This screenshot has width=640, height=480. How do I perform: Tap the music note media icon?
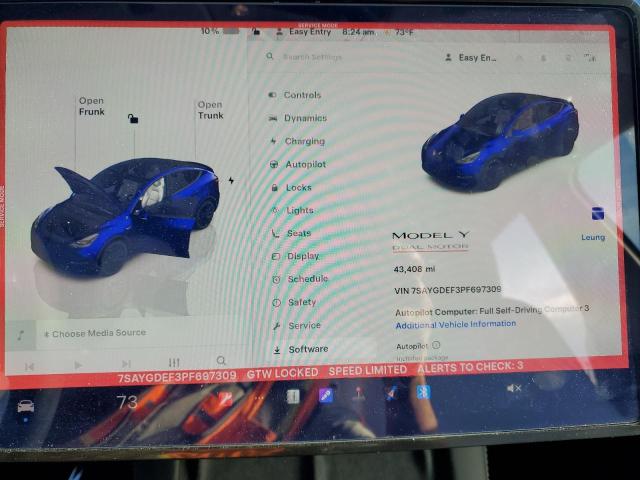pyautogui.click(x=20, y=336)
